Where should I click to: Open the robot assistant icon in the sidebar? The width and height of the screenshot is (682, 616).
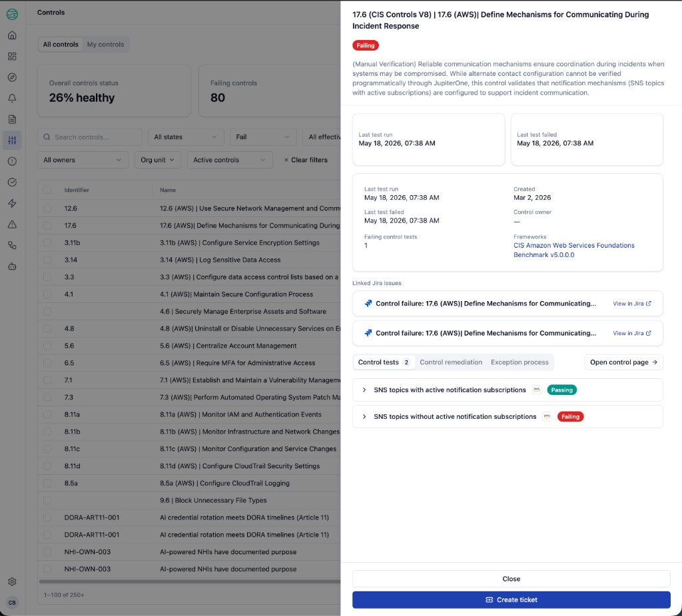tap(12, 266)
